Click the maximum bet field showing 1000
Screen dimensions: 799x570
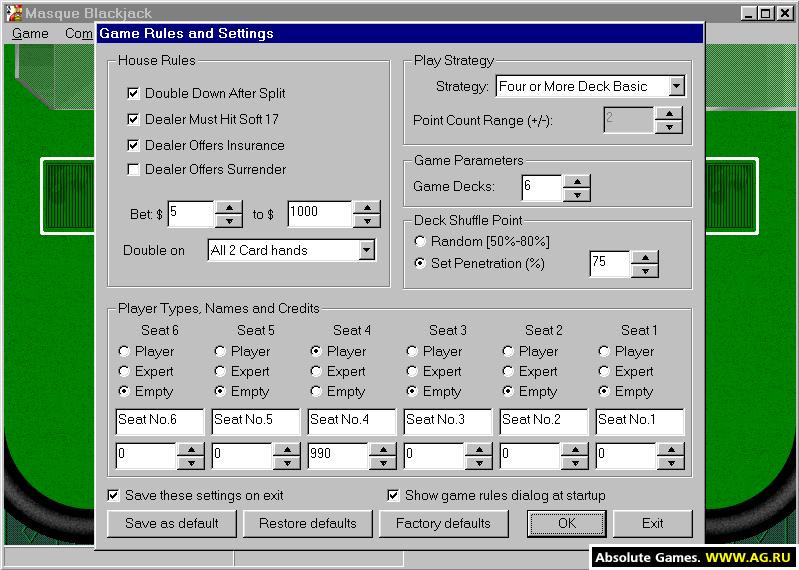[320, 213]
